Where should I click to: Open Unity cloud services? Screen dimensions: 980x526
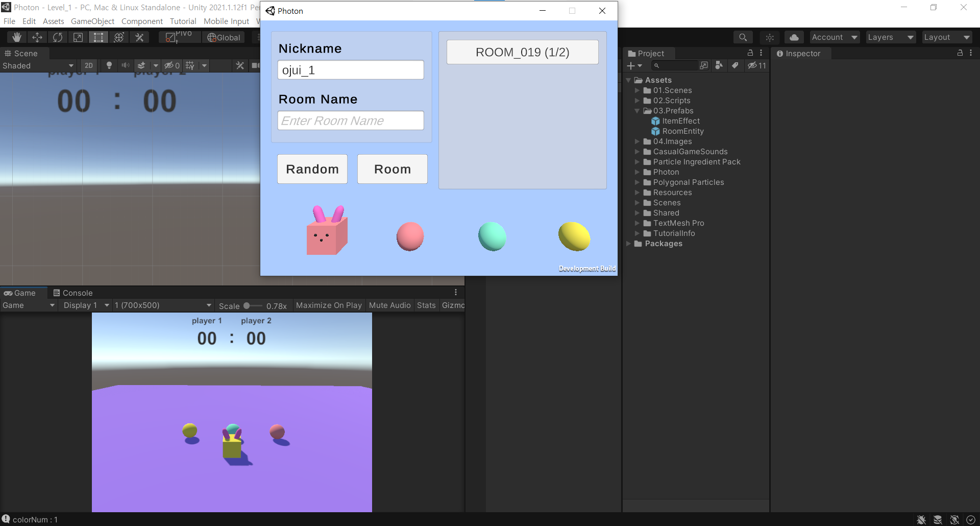(794, 37)
